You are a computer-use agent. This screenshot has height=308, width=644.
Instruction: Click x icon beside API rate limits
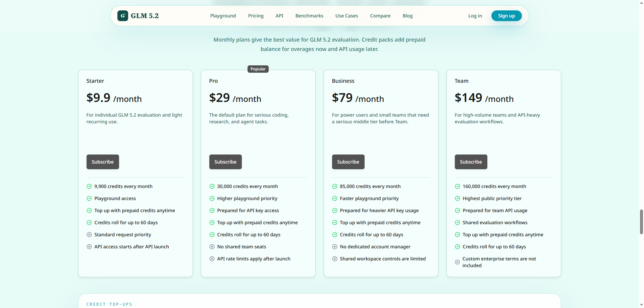pos(212,259)
